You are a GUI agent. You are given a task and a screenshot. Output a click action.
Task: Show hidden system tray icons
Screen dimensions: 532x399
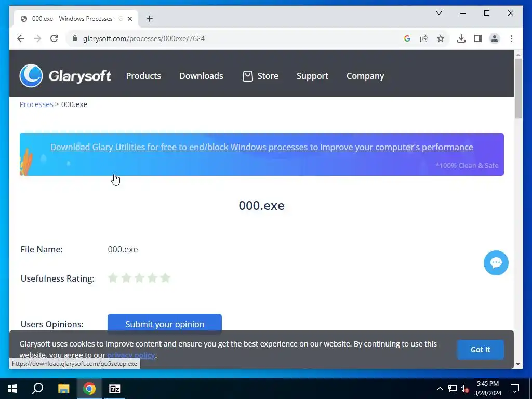tap(440, 389)
